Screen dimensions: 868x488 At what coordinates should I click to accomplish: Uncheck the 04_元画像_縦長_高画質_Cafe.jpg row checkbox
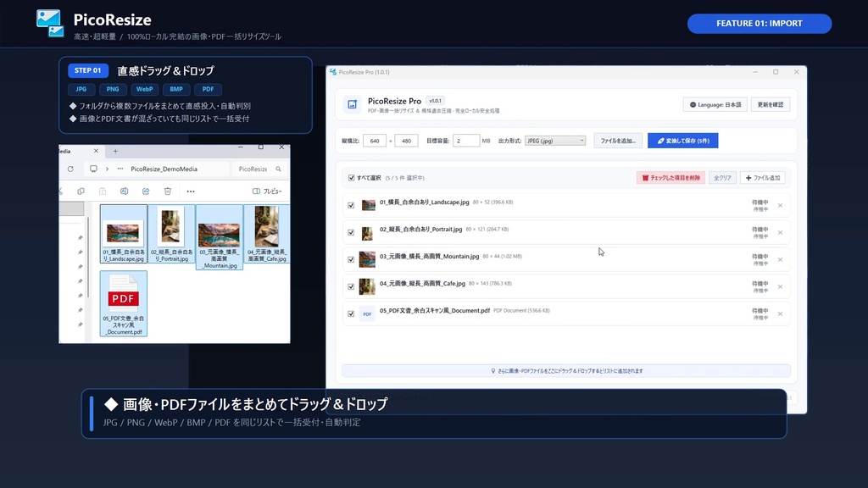[351, 286]
